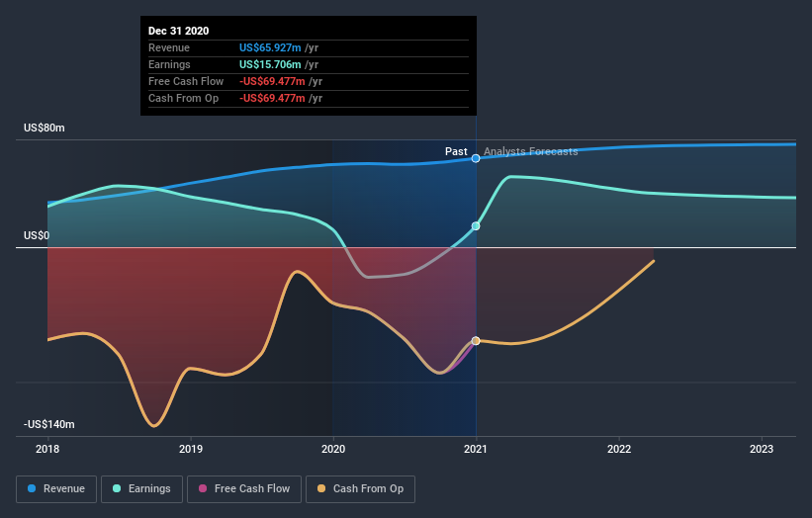Click the 'Cash From Op' row label in tooltip
Screen dimensions: 812x518
[183, 98]
